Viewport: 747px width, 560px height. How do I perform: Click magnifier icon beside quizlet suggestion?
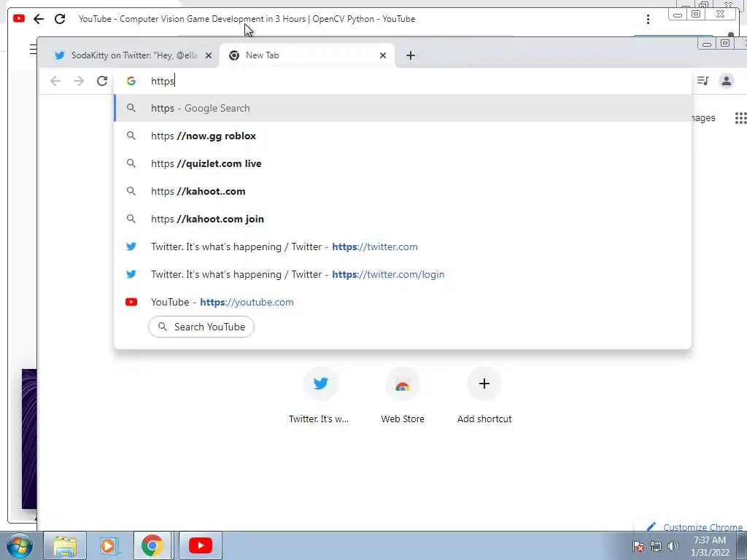tap(131, 163)
